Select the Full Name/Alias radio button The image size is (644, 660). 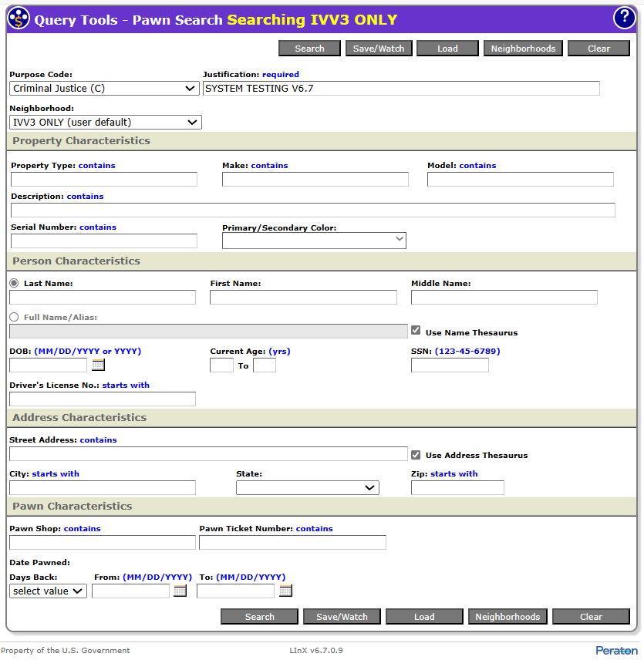(14, 317)
